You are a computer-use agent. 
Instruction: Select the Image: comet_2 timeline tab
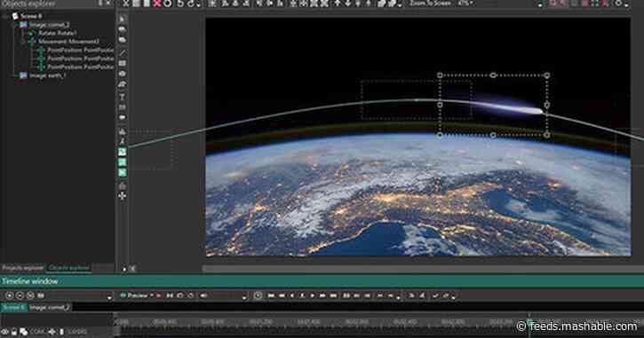click(50, 307)
